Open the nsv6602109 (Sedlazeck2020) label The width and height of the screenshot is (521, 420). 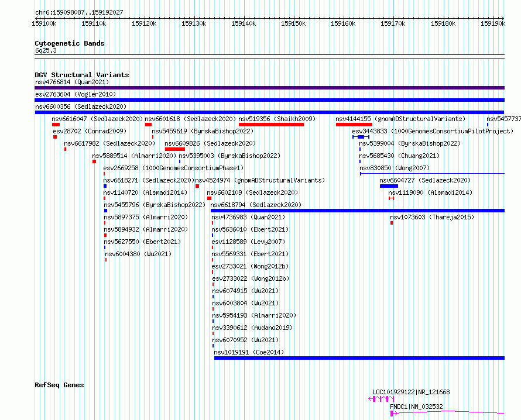[252, 192]
